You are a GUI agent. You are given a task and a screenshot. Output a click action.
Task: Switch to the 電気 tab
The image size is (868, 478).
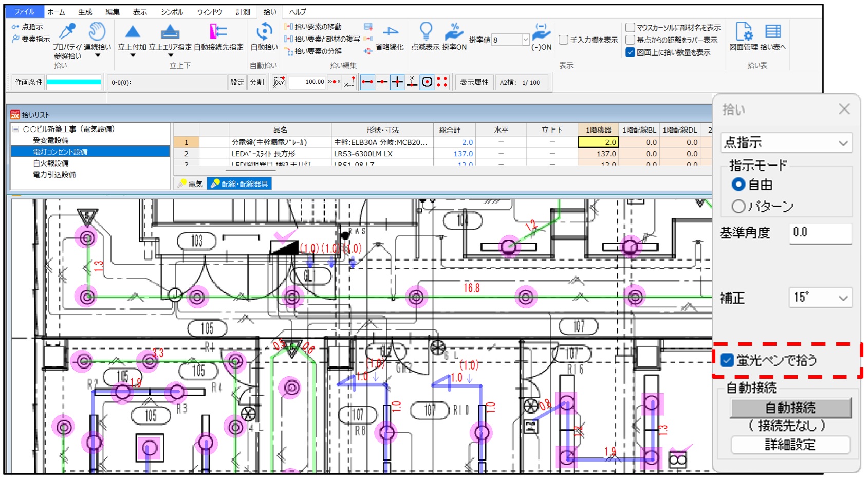(x=191, y=184)
